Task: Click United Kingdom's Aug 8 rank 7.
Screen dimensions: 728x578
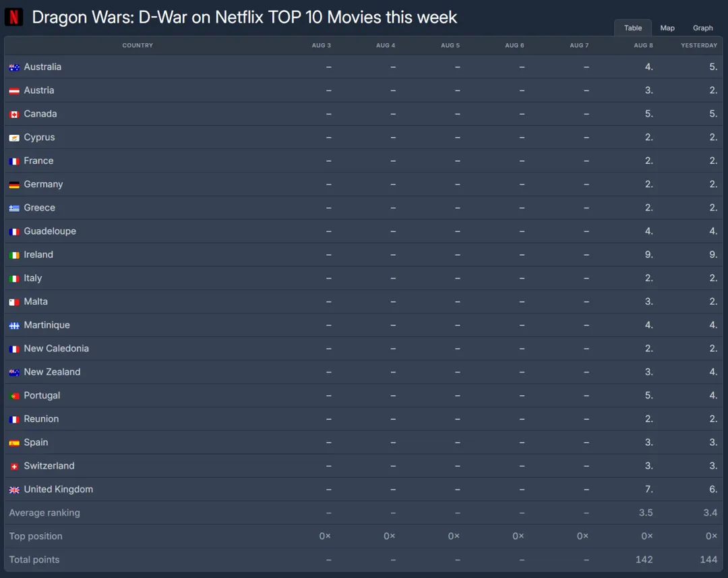Action: [x=648, y=489]
